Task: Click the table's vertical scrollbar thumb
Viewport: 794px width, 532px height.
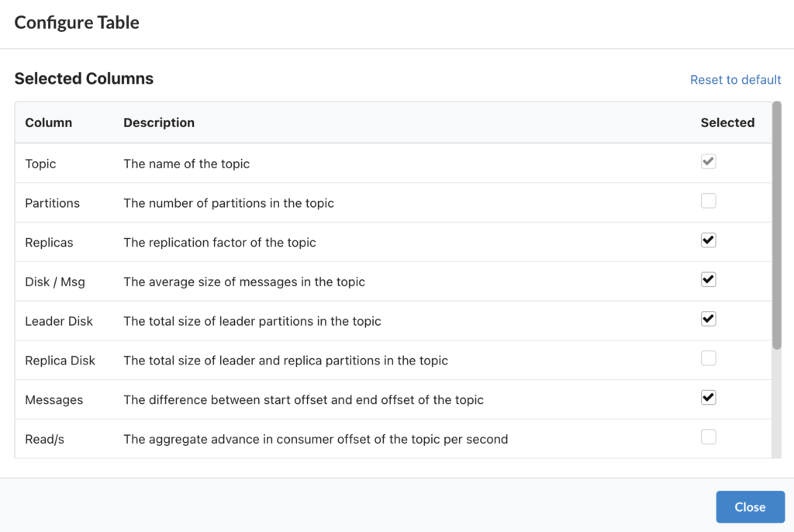Action: [x=776, y=225]
